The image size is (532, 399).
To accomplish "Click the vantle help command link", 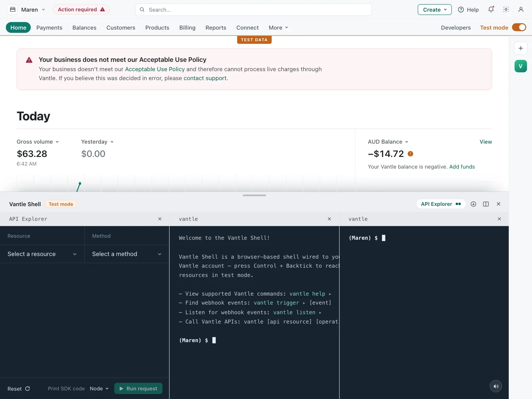I will tap(307, 294).
